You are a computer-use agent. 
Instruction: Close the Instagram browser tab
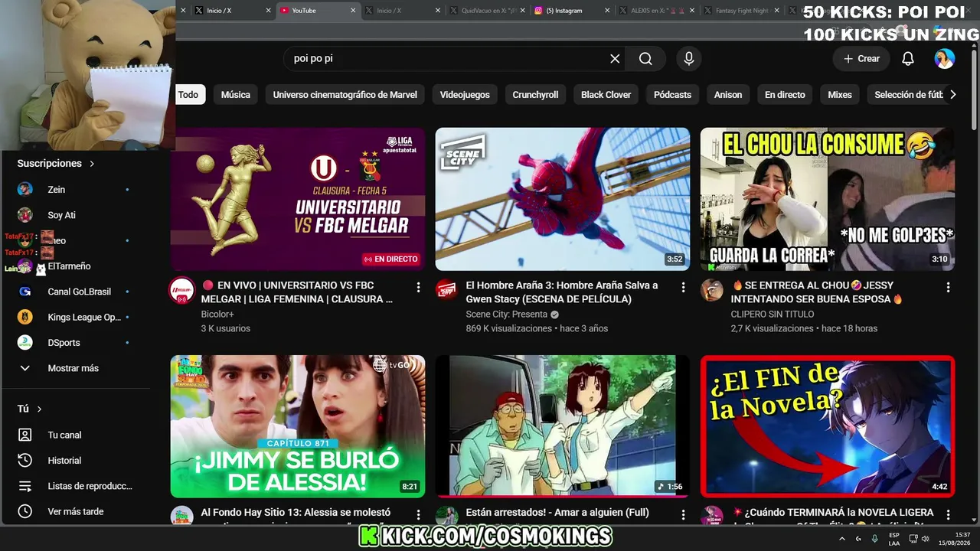606,11
